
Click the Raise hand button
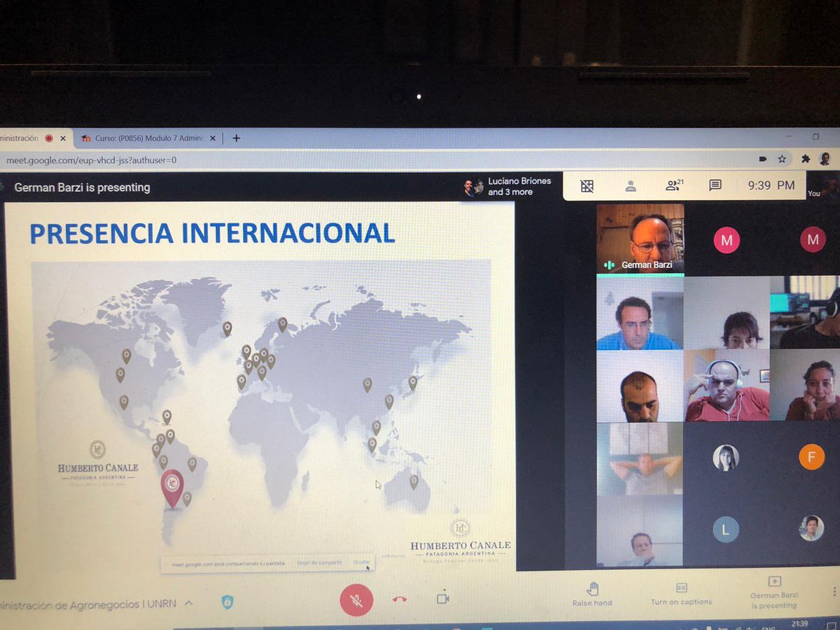(592, 594)
